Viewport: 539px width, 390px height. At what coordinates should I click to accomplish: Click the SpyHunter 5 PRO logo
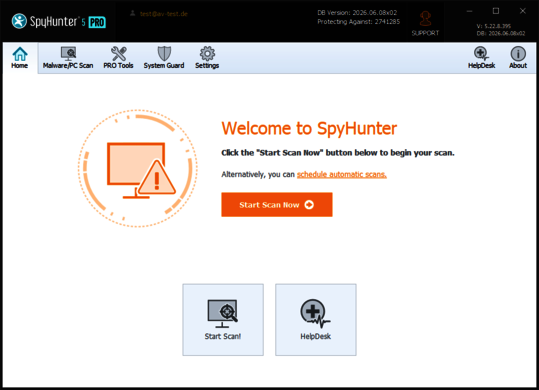pyautogui.click(x=58, y=22)
